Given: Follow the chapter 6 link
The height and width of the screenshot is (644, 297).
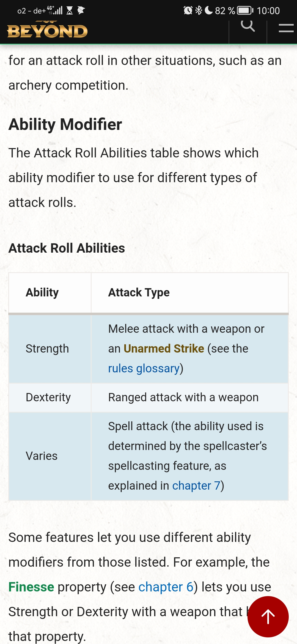Looking at the screenshot, I should coord(166,587).
